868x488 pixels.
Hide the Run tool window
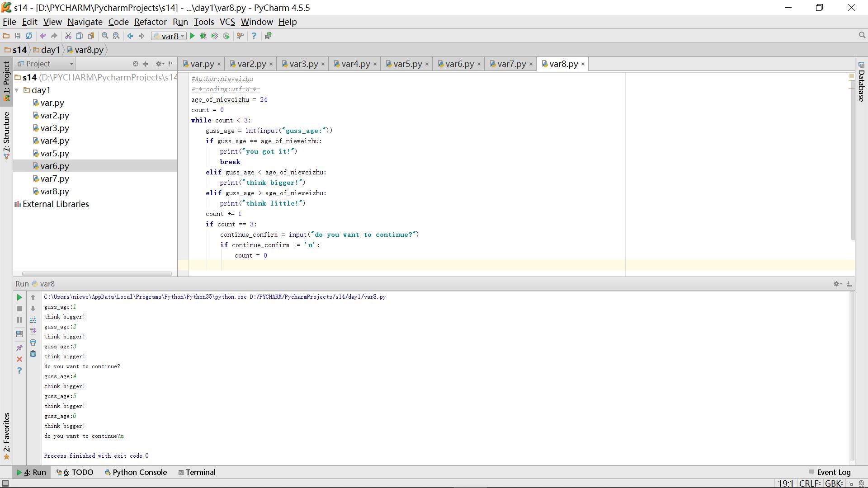coord(849,284)
